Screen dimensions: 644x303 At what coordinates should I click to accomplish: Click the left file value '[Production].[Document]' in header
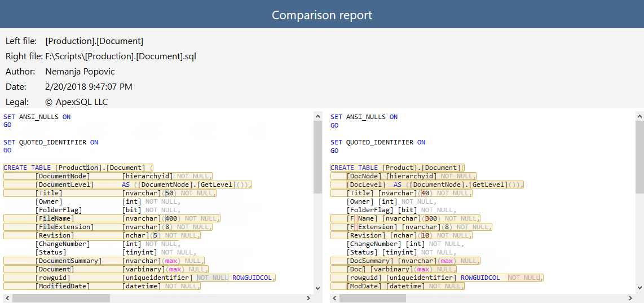click(95, 41)
